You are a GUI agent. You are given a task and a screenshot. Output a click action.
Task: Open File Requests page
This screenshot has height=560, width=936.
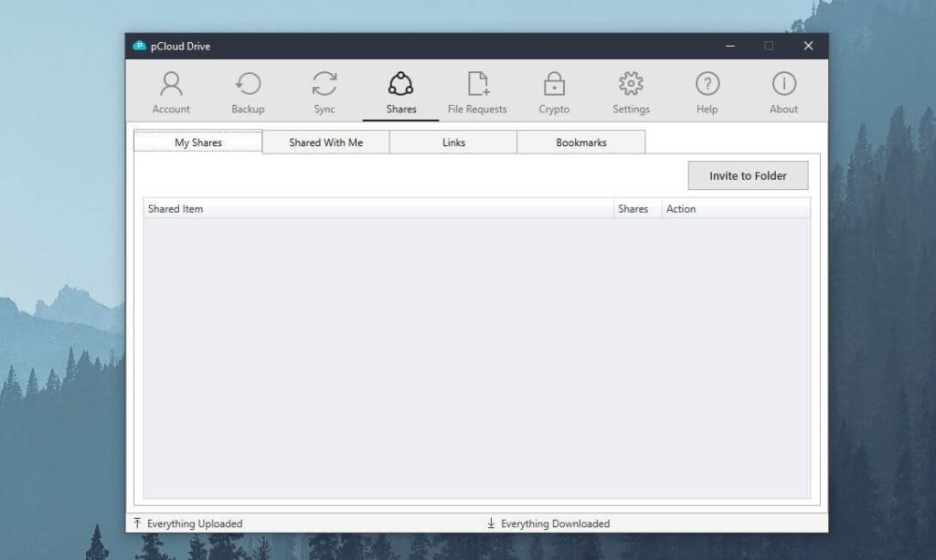(477, 92)
